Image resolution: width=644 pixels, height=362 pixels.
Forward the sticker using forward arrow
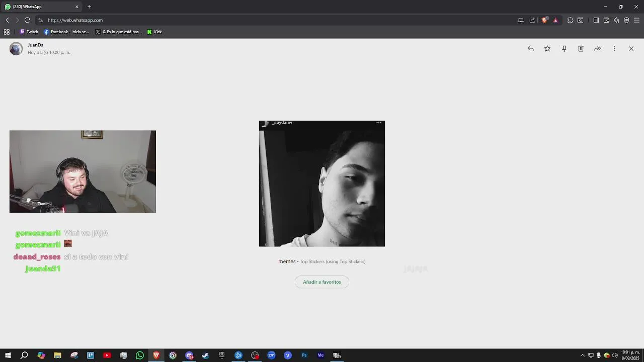[597, 49]
